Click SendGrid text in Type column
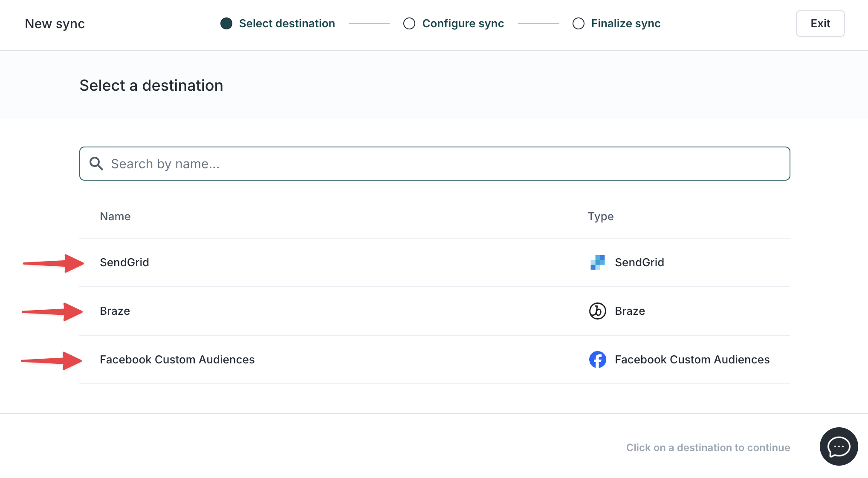The width and height of the screenshot is (868, 478). [x=639, y=262]
